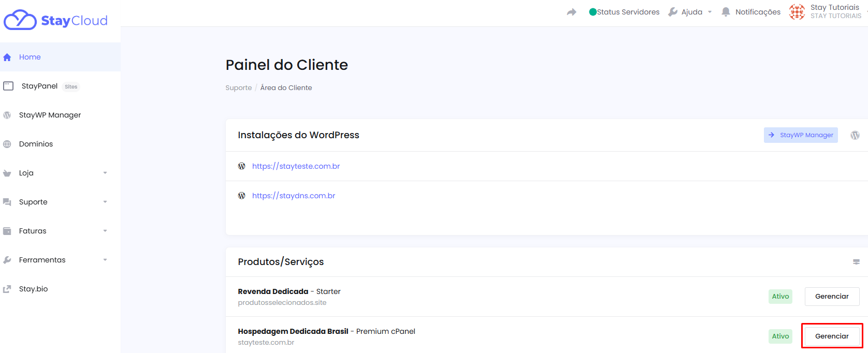Viewport: 868px width, 353px height.
Task: Expand the Loja submenu arrow
Action: click(105, 173)
